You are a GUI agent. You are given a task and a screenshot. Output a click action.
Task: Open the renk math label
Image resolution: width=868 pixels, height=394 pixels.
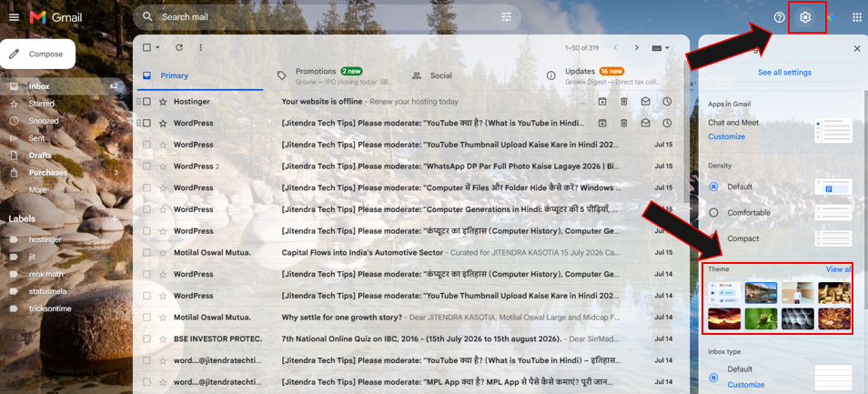tap(45, 274)
